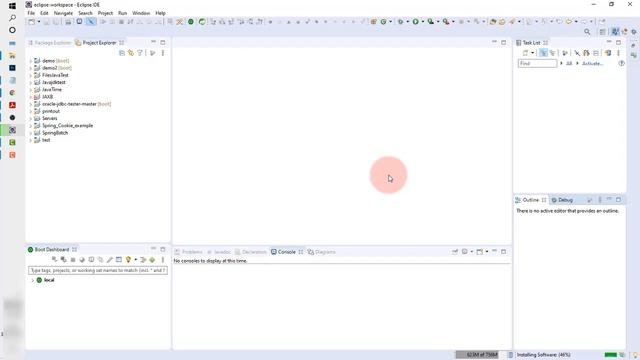Click the Installing Software progress bar
Image resolution: width=640 pixels, height=360 pixels.
(x=611, y=355)
